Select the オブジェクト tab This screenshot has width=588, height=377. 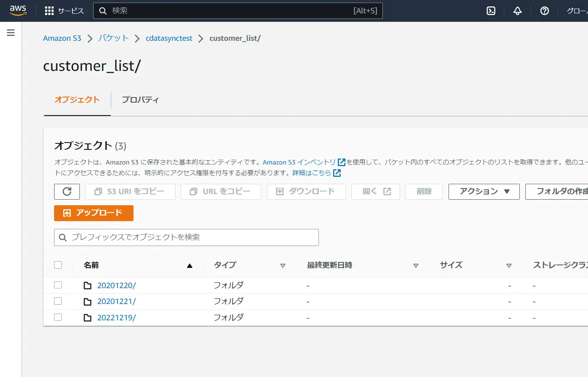[x=77, y=100]
